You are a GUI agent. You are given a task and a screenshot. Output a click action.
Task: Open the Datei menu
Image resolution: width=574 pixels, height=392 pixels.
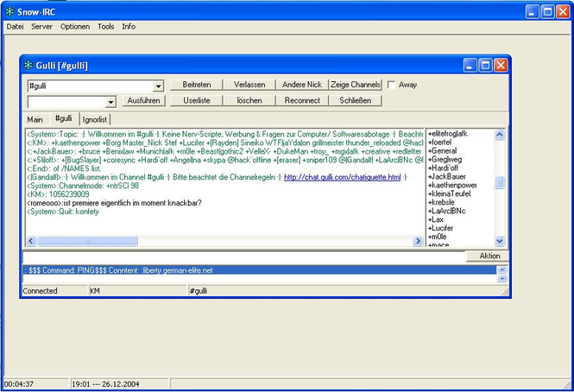tap(15, 27)
